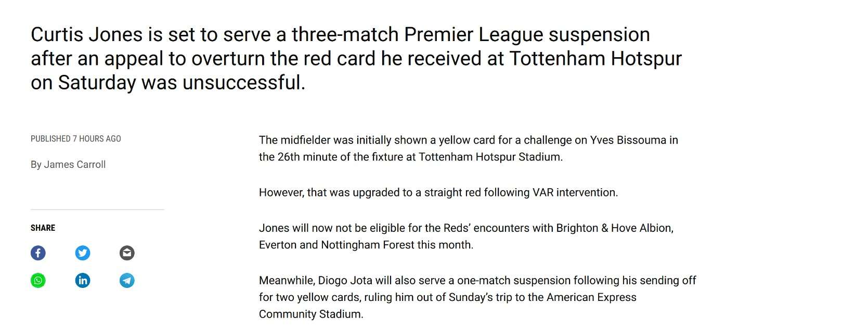The height and width of the screenshot is (329, 868).
Task: Share the article via email icon
Action: pos(127,253)
